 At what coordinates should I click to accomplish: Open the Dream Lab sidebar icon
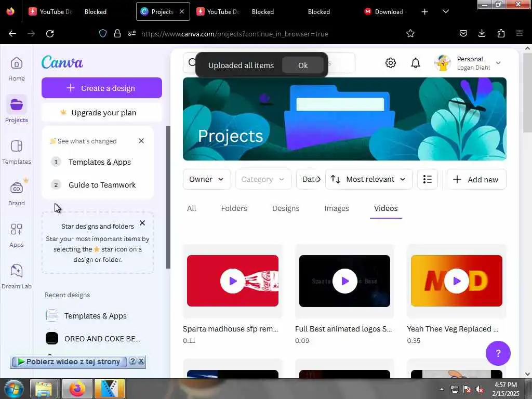[16, 276]
